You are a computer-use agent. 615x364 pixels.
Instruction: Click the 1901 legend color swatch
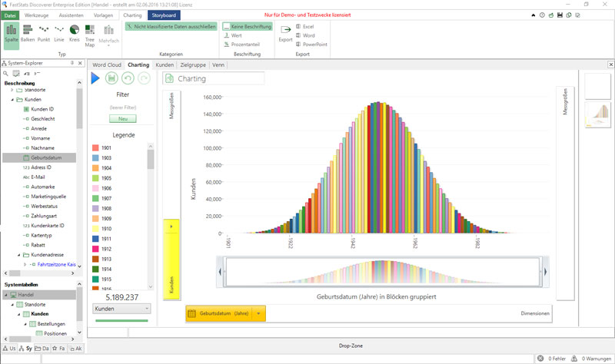click(95, 147)
